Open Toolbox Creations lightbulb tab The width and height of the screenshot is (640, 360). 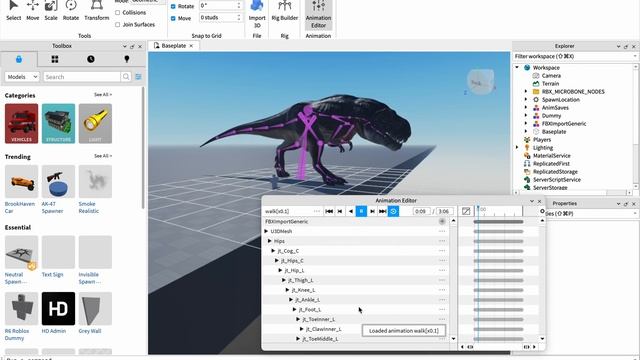[127, 59]
